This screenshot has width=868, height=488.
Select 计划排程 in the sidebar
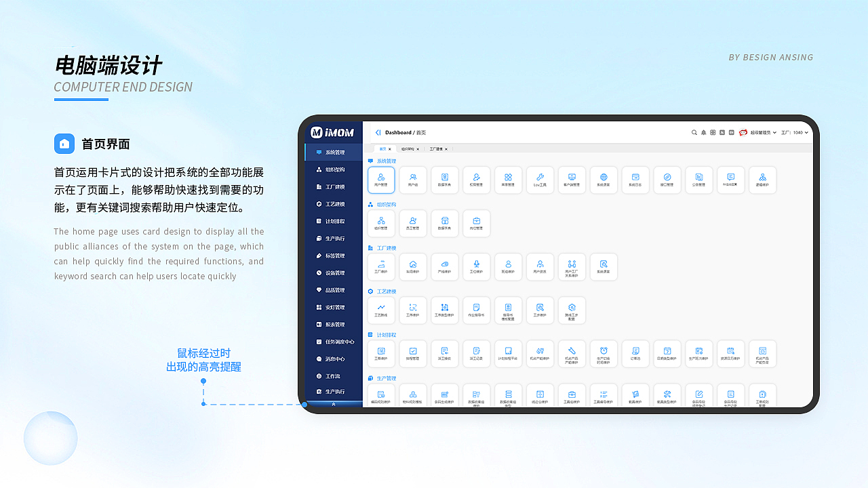[334, 222]
